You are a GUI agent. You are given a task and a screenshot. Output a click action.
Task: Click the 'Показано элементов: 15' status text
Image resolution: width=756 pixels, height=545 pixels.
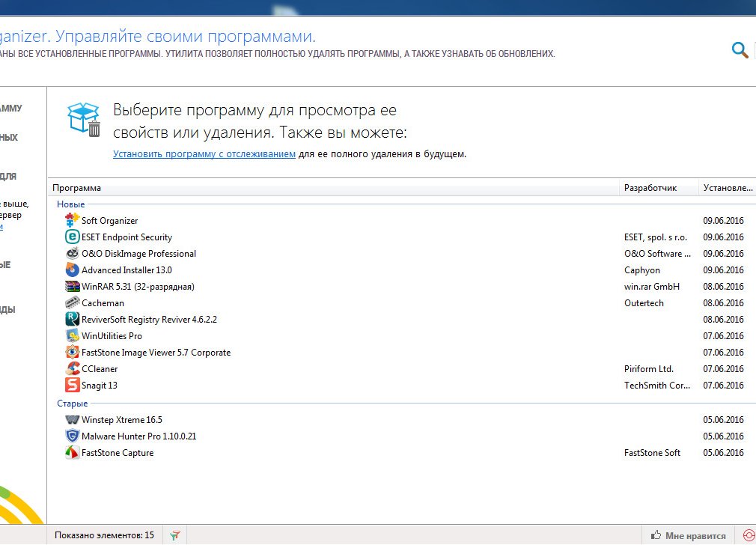click(104, 535)
